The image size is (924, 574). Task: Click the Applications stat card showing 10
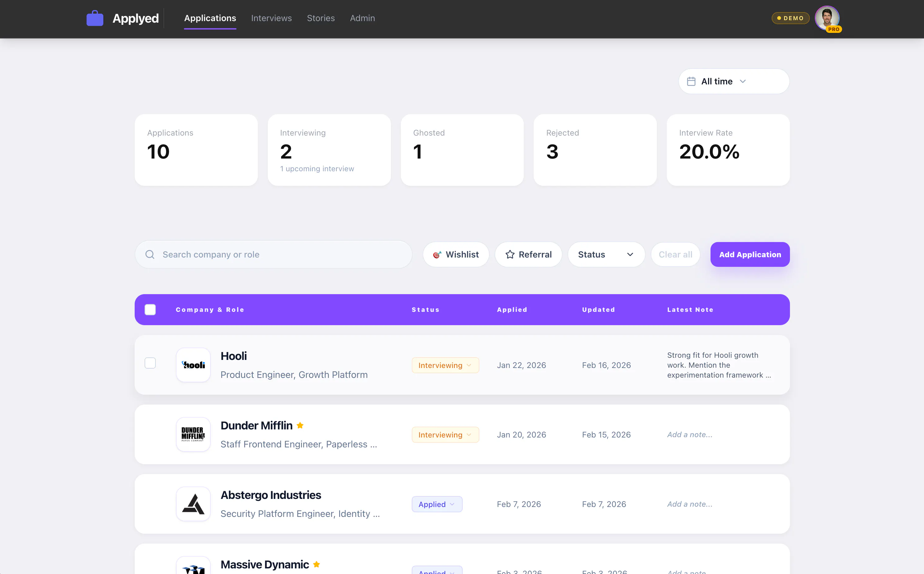pos(196,150)
